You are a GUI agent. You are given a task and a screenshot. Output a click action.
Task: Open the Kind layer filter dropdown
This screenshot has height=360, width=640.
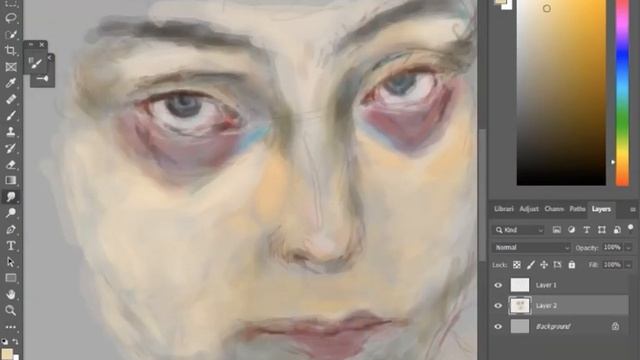(518, 230)
